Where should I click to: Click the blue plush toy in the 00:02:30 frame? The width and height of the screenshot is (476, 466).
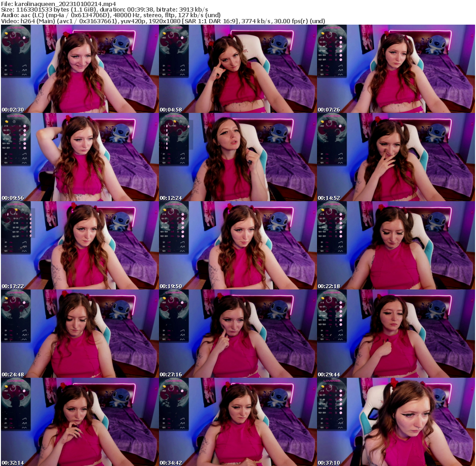point(123,46)
